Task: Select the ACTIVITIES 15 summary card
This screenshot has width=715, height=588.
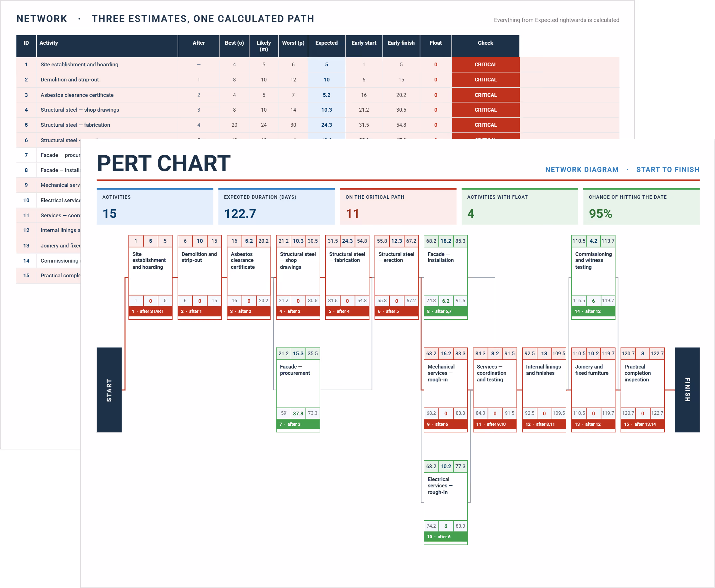Action: (155, 206)
